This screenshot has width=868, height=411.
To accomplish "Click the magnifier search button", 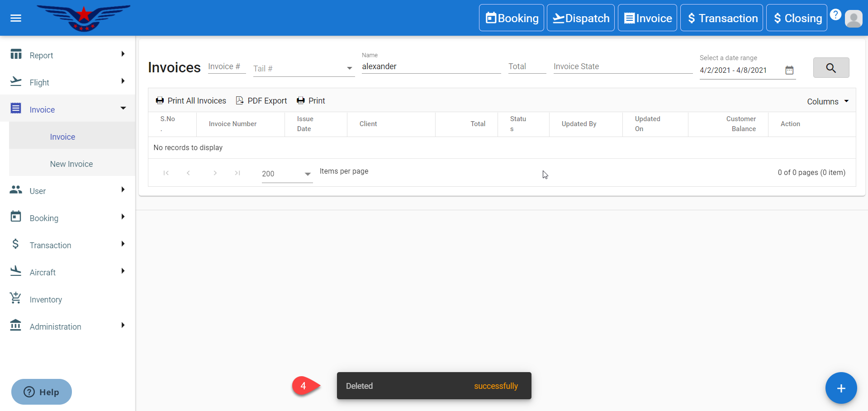I will (830, 68).
